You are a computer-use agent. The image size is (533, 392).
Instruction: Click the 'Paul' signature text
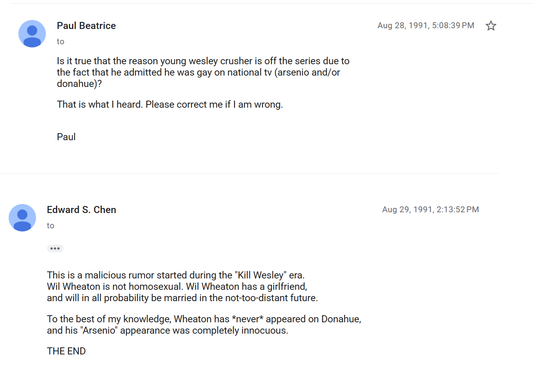point(66,137)
